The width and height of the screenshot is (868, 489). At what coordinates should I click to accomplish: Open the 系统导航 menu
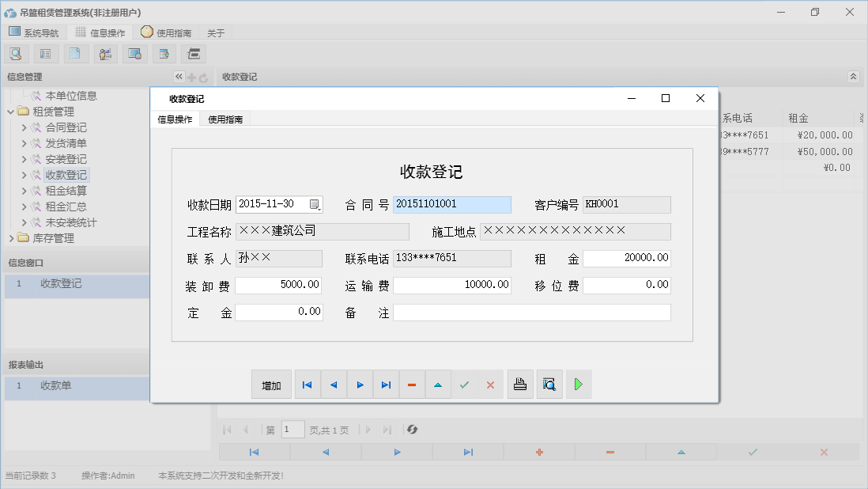coord(34,32)
